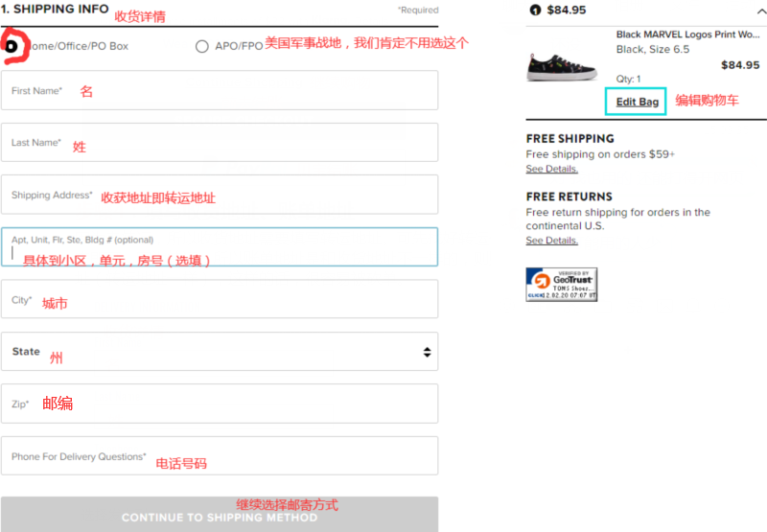Click the City input box
The height and width of the screenshot is (532, 767).
(x=220, y=299)
